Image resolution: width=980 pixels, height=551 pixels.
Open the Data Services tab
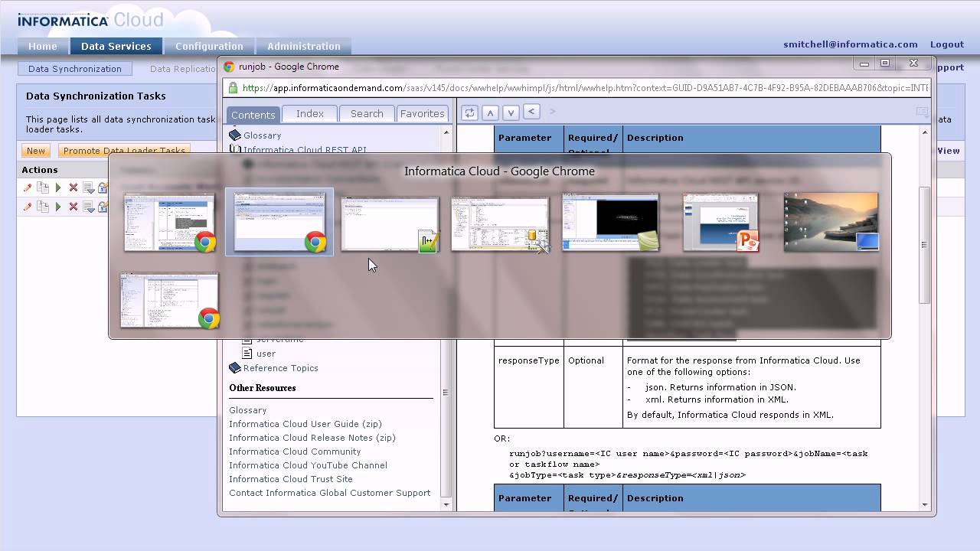(116, 46)
